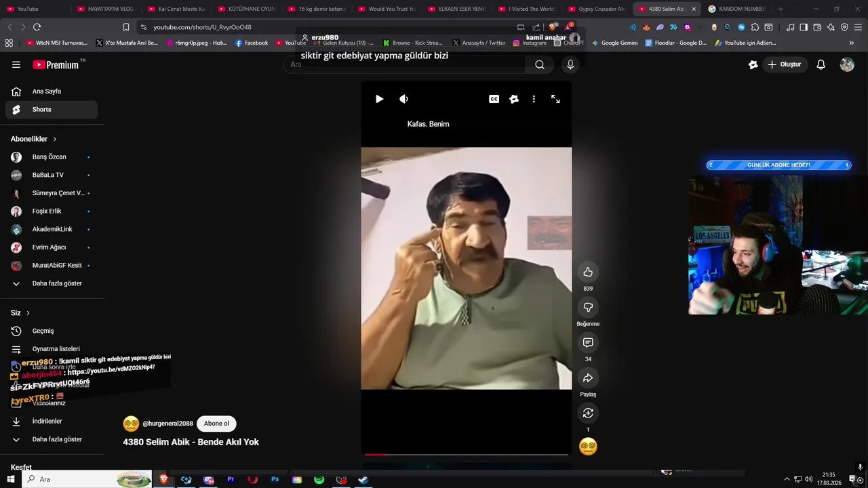
Task: Open the Windows Start menu
Action: pos(11,479)
